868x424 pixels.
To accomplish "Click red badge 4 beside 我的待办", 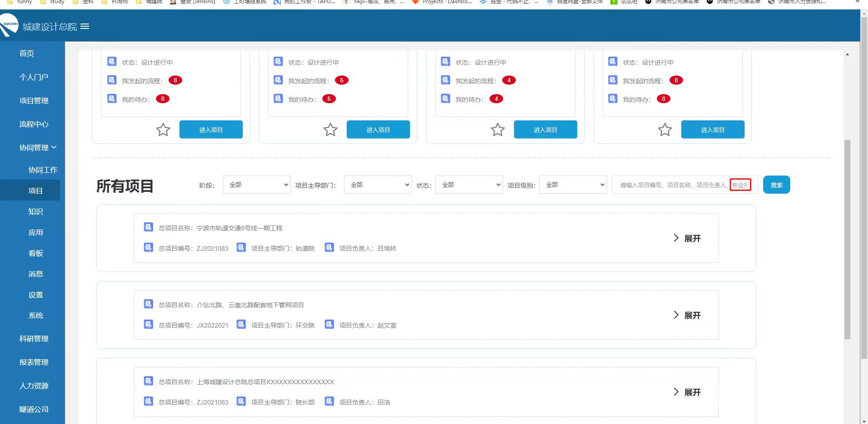I will [496, 99].
